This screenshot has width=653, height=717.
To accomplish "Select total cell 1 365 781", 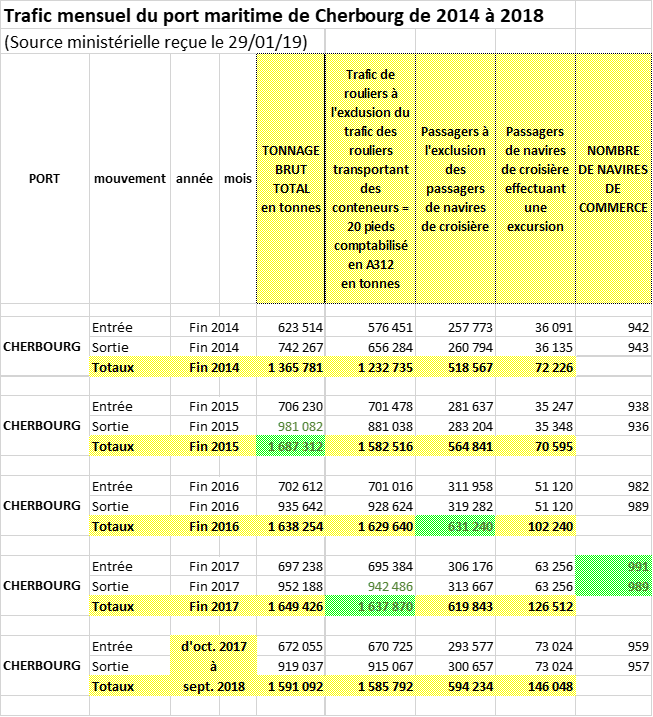I will [x=291, y=367].
